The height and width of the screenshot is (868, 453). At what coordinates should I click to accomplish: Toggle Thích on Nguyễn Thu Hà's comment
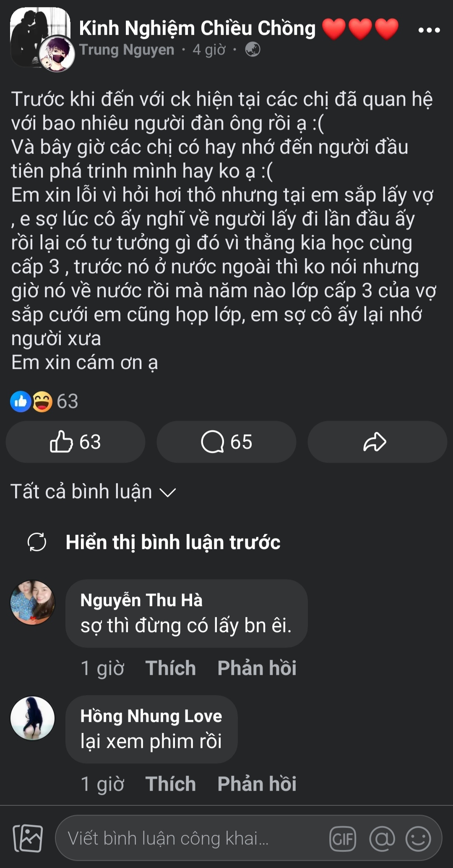click(x=170, y=668)
